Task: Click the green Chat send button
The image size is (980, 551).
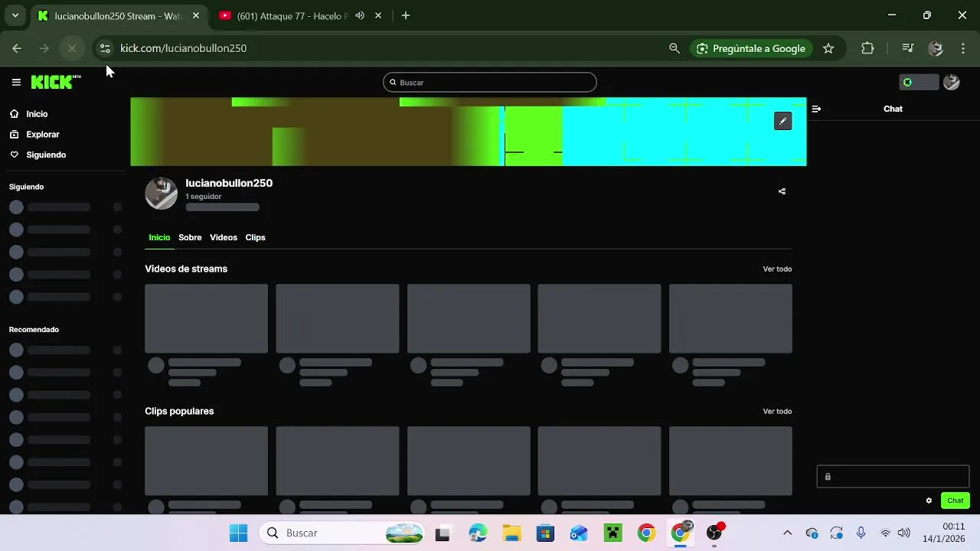Action: pyautogui.click(x=955, y=500)
